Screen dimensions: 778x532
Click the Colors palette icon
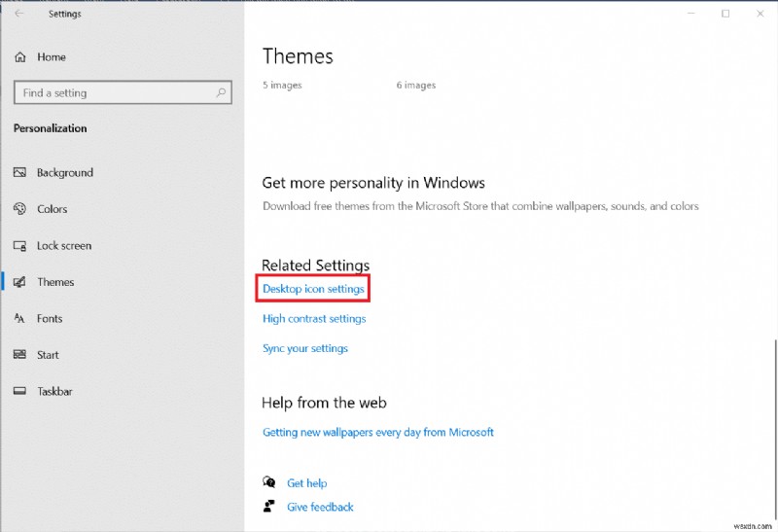click(x=19, y=209)
